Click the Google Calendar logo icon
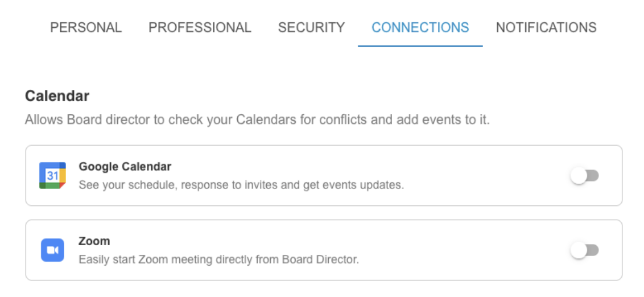The image size is (644, 297). click(52, 175)
